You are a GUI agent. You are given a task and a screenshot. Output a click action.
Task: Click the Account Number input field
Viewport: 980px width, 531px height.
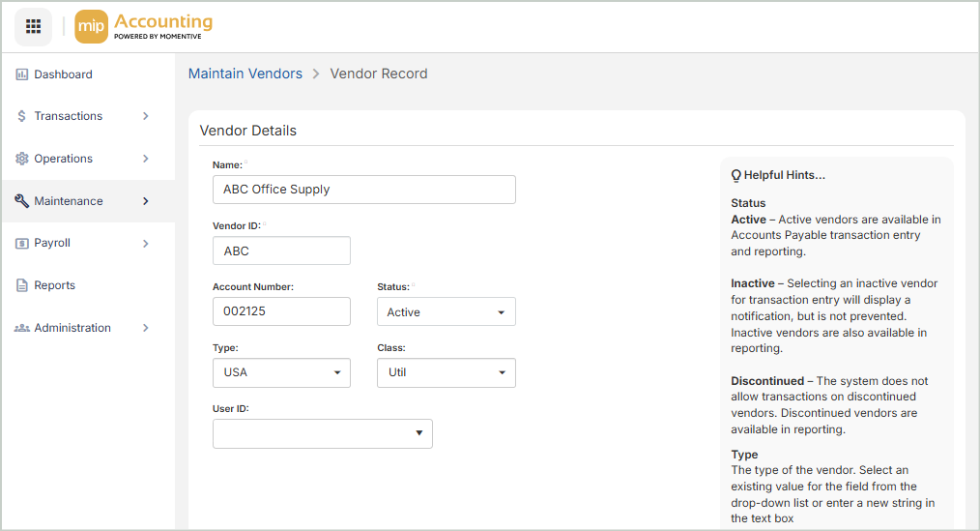pyautogui.click(x=281, y=311)
